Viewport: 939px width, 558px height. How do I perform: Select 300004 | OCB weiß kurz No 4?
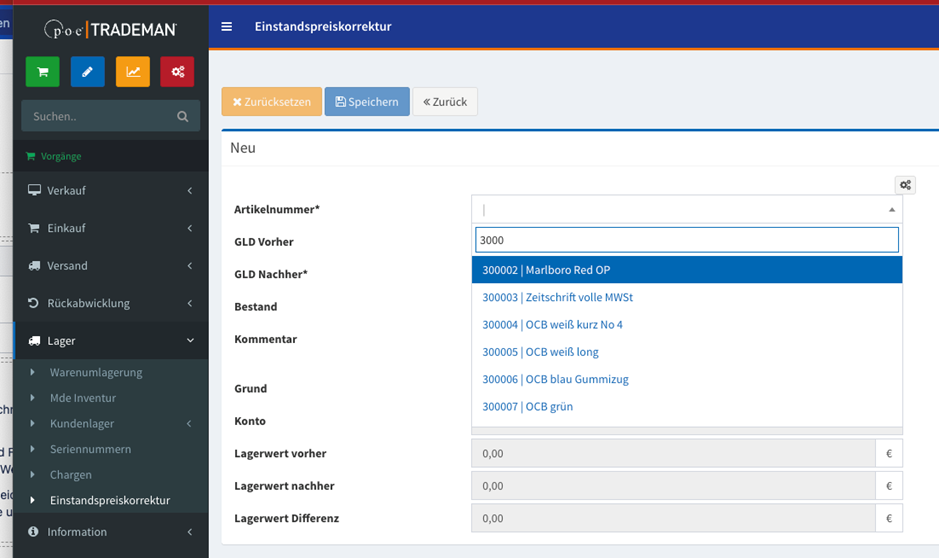(x=687, y=325)
